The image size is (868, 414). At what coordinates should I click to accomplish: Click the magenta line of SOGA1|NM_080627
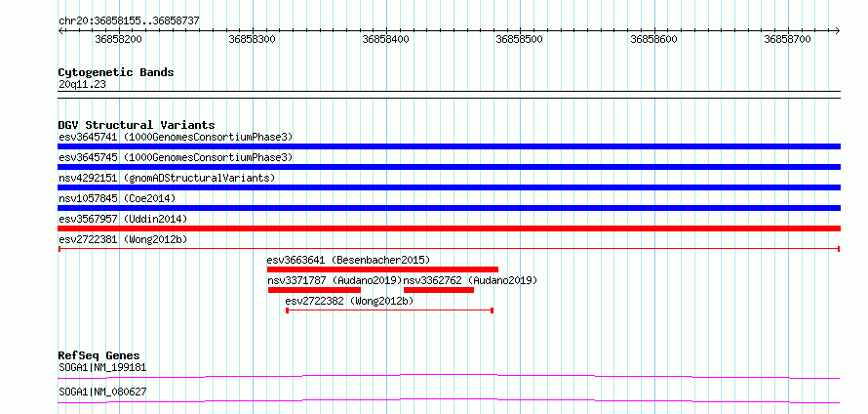449,400
